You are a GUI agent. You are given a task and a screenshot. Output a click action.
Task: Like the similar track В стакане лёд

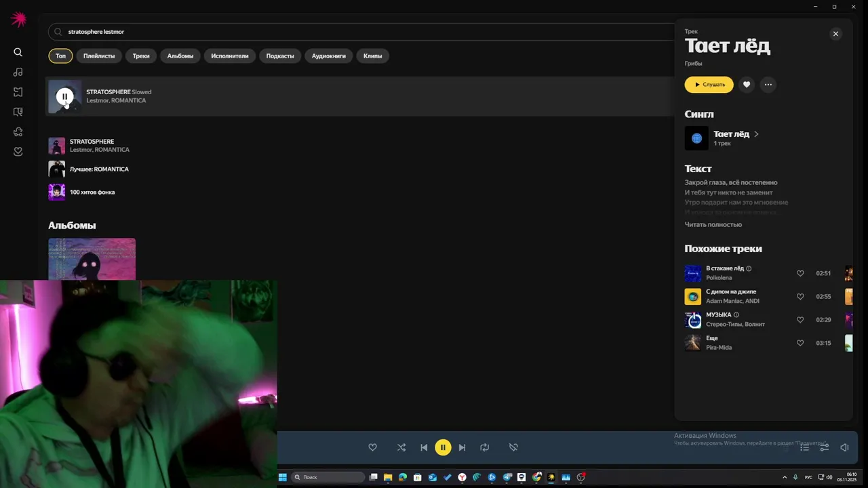[x=800, y=273]
